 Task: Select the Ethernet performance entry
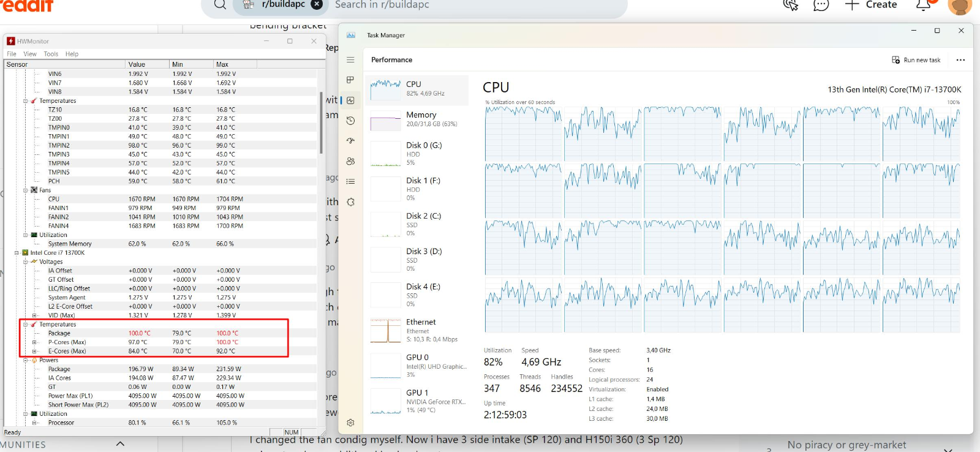point(418,331)
